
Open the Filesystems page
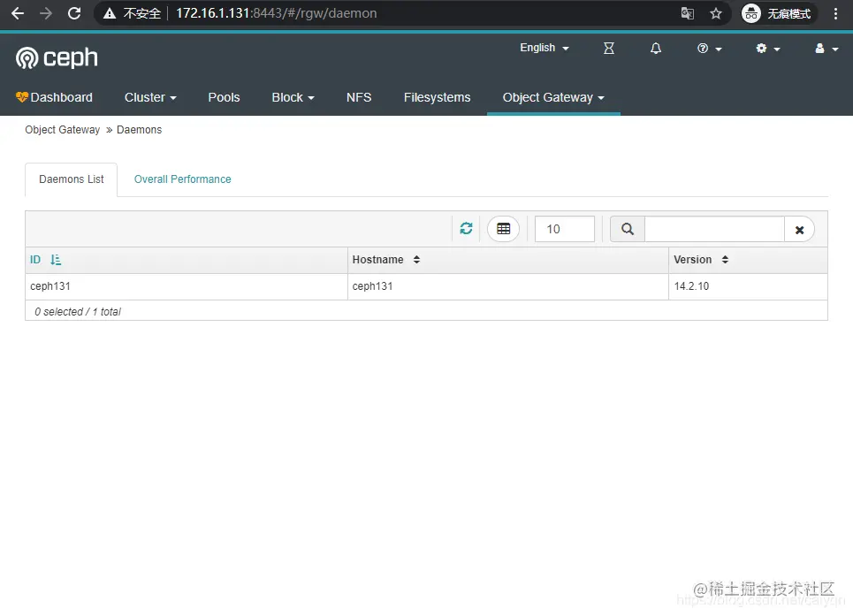pyautogui.click(x=437, y=97)
